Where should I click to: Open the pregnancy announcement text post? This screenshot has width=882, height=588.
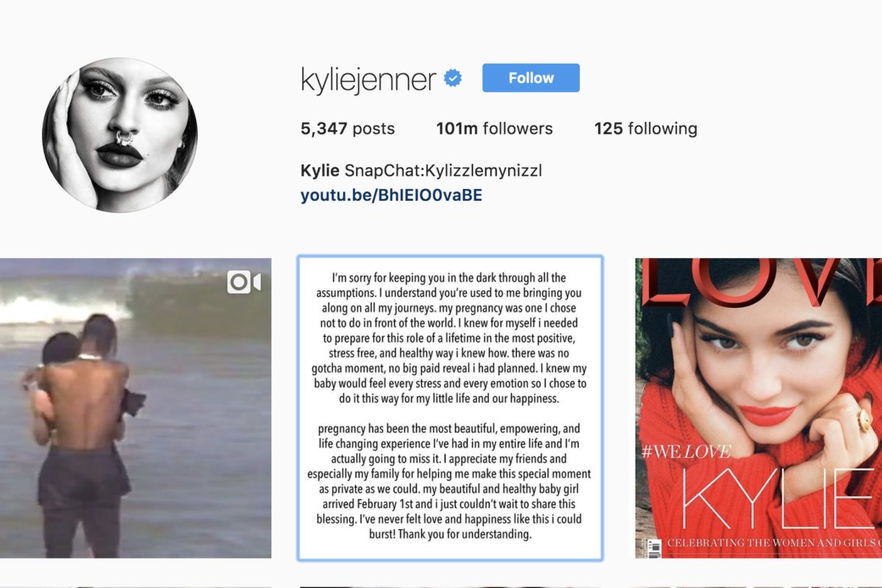[x=450, y=408]
